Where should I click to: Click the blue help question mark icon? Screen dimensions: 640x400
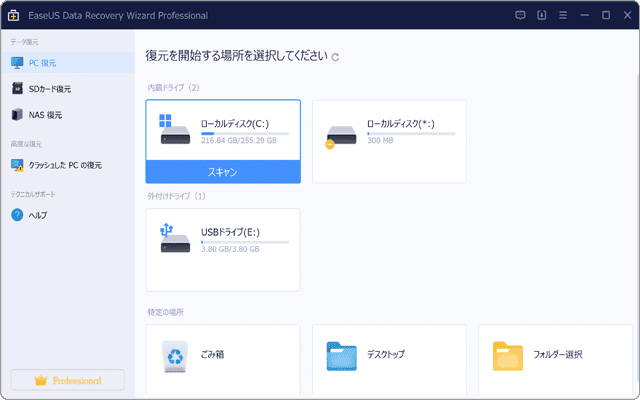(x=17, y=215)
